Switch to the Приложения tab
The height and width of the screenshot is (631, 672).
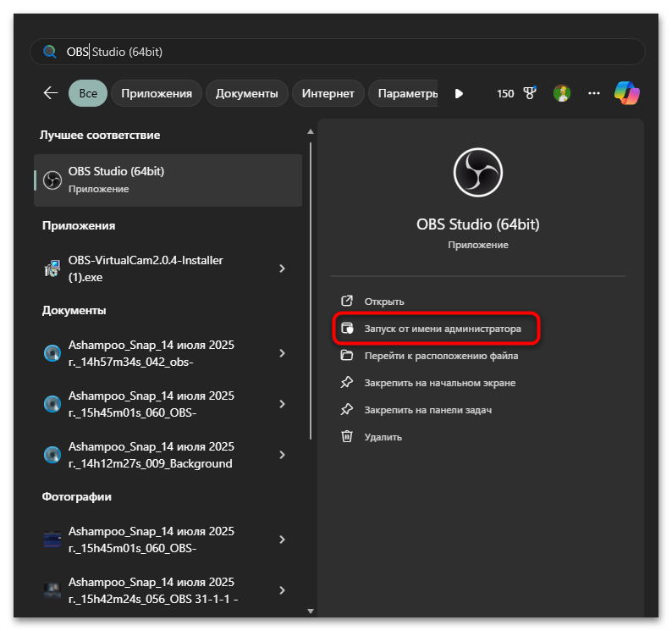[x=157, y=93]
